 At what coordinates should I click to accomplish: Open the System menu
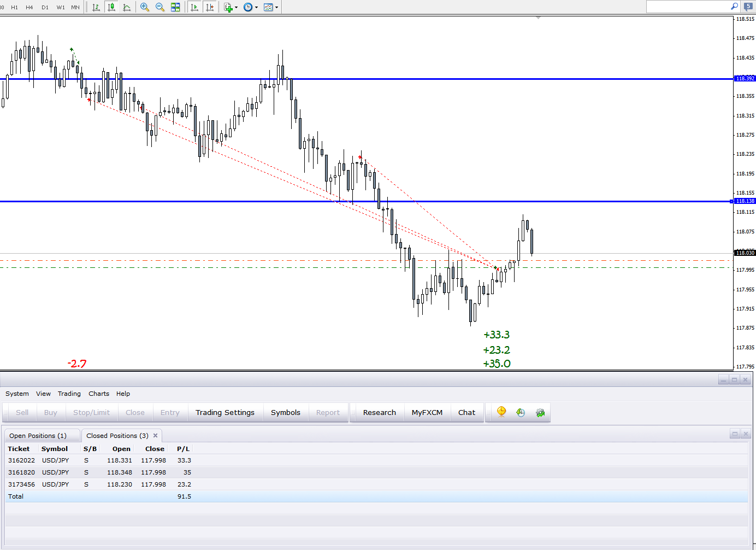(x=17, y=394)
